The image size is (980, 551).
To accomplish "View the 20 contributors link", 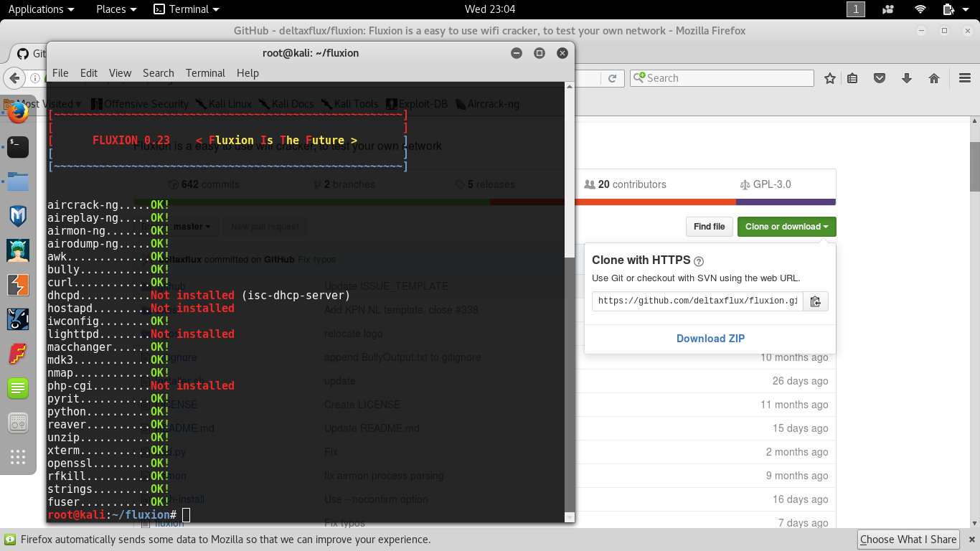I will [x=625, y=184].
